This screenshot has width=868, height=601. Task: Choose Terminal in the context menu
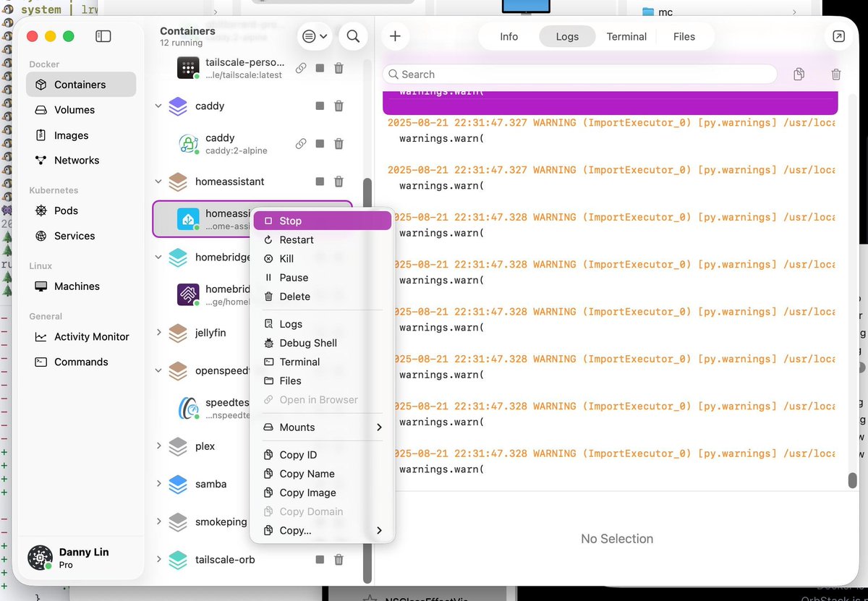323,362
